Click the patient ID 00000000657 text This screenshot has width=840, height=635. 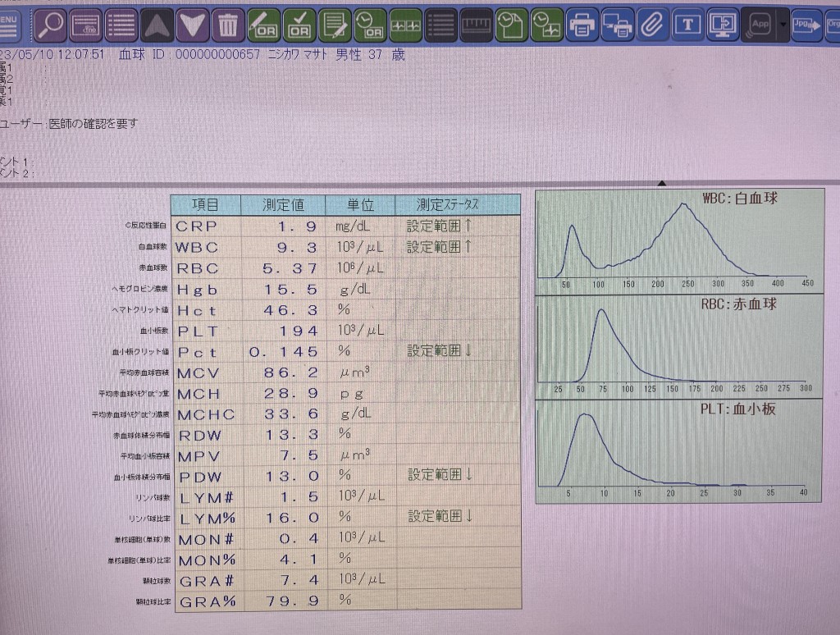tap(217, 55)
